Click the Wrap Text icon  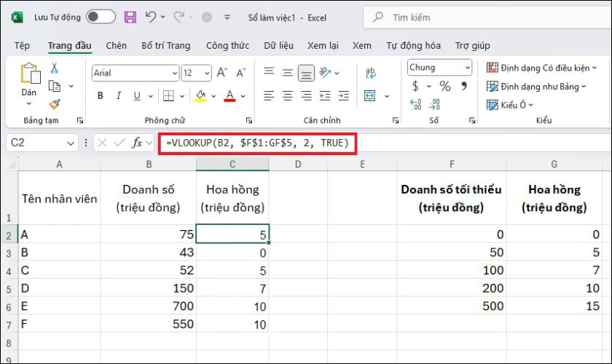[x=370, y=73]
